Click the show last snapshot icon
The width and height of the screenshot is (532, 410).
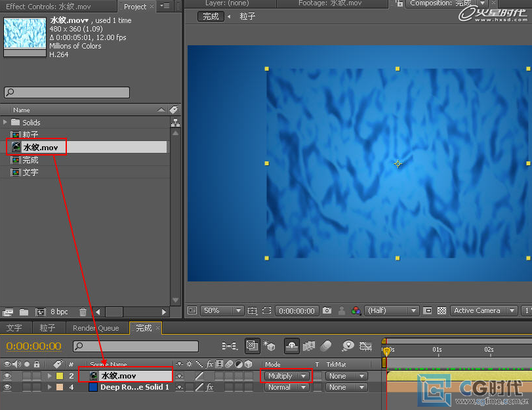(341, 310)
